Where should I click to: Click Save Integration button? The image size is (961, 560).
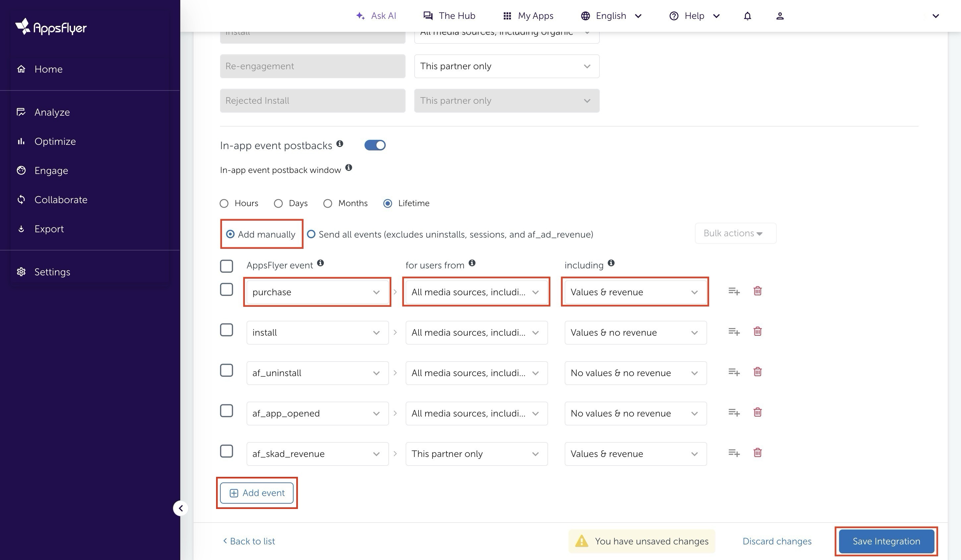tap(886, 541)
